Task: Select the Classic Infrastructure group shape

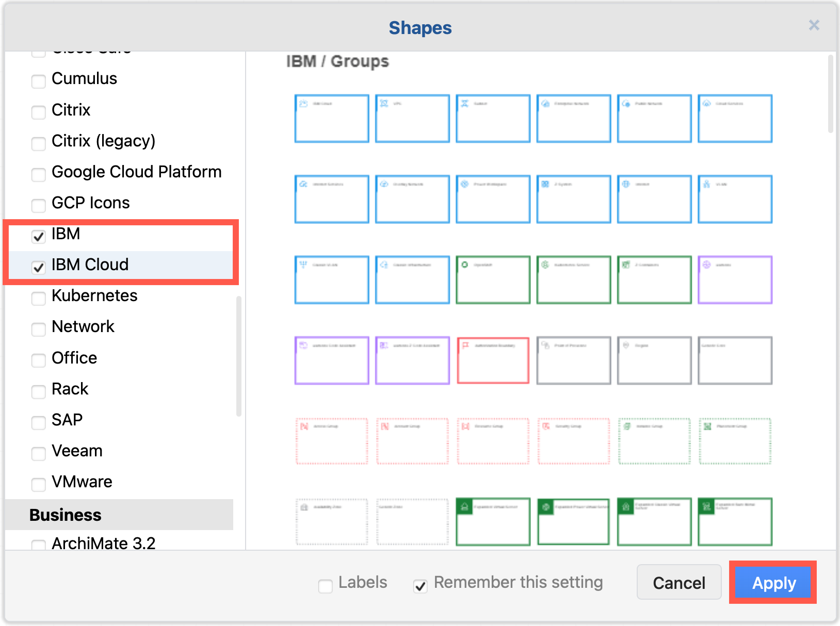Action: (412, 279)
